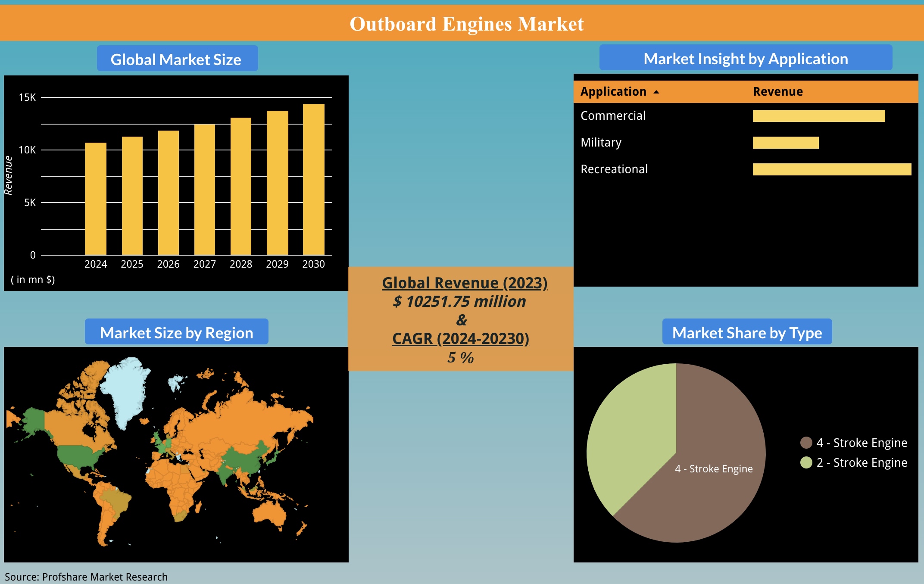The height and width of the screenshot is (584, 924).
Task: Click the CAGR (2024-20230) heading
Action: point(461,338)
